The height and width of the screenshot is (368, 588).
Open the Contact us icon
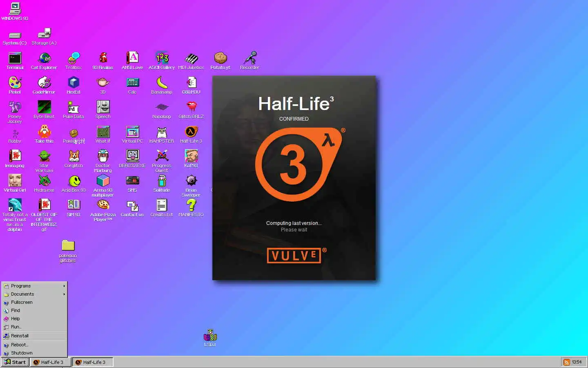pyautogui.click(x=132, y=208)
